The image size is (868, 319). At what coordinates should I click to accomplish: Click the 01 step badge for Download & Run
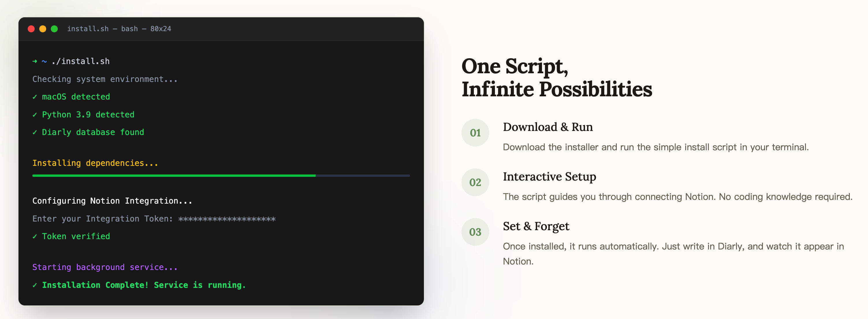coord(475,133)
